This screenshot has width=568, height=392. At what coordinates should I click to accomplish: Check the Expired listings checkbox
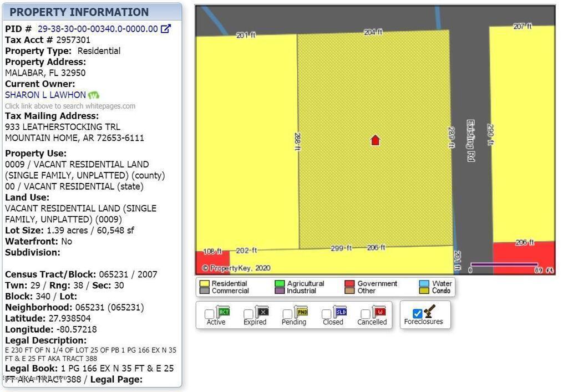tap(248, 314)
